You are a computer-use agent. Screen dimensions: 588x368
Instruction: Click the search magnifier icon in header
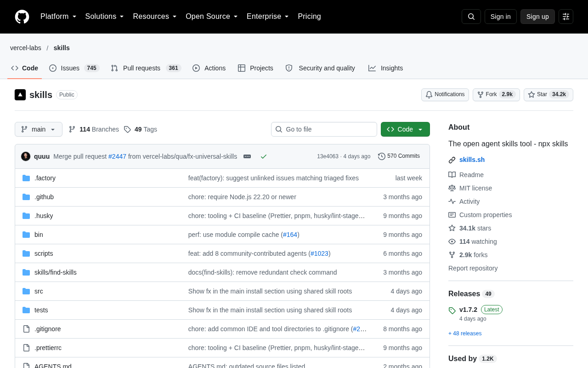[471, 17]
